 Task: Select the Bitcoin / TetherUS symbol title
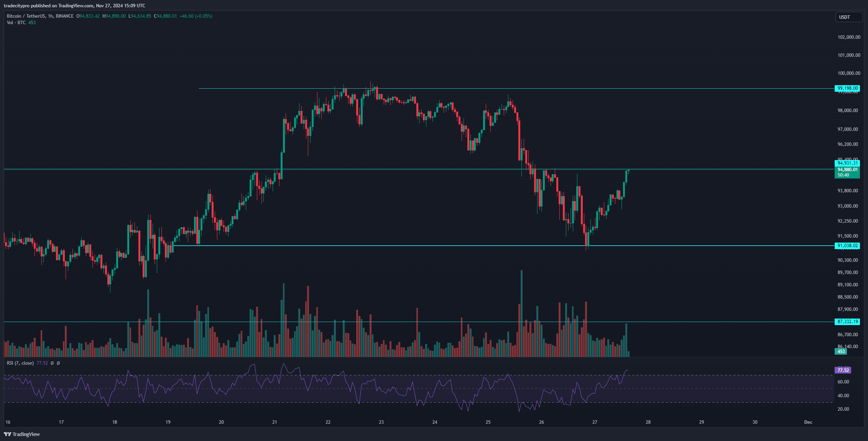point(26,16)
